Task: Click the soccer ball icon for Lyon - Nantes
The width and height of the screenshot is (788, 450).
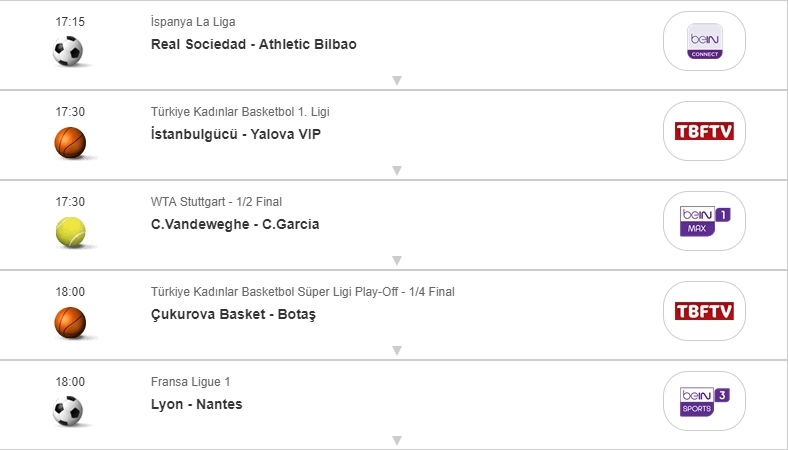Action: click(68, 411)
